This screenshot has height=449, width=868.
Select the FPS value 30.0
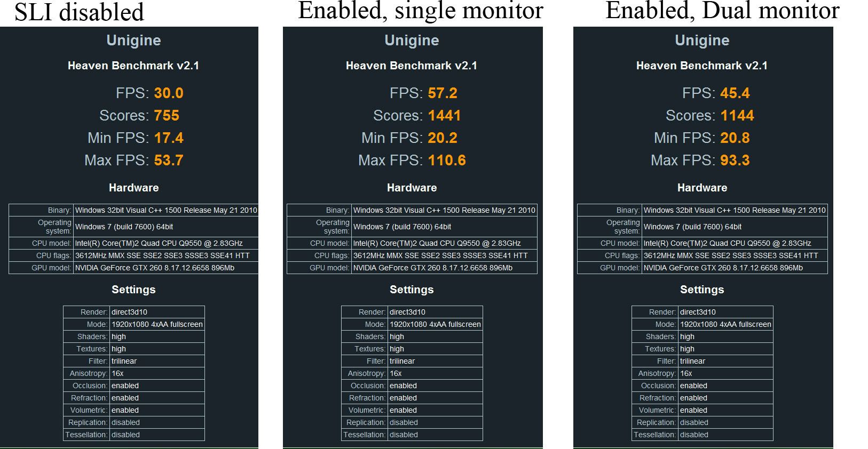coord(169,93)
